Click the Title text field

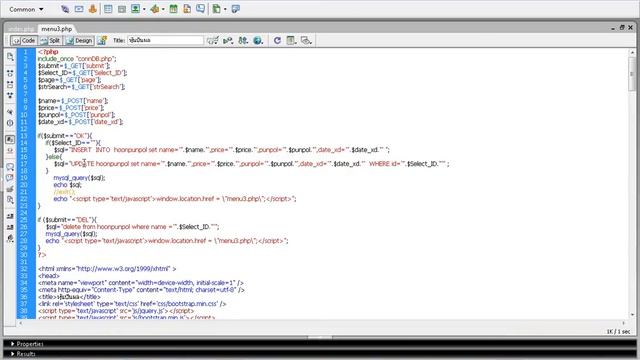point(165,40)
